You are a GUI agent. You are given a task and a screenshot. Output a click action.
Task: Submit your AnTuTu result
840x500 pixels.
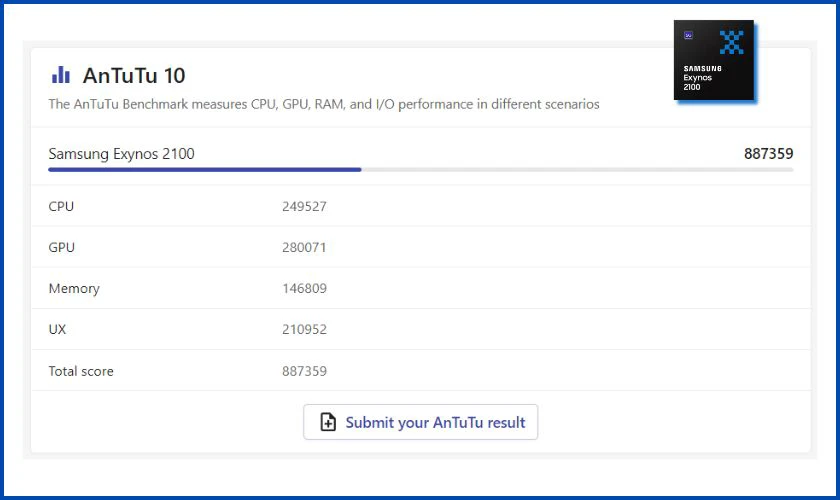pos(421,422)
